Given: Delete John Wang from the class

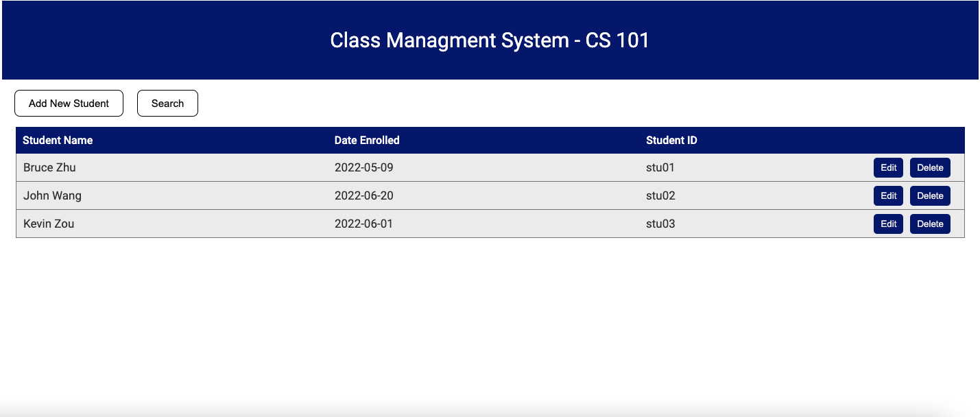Looking at the screenshot, I should [x=930, y=195].
